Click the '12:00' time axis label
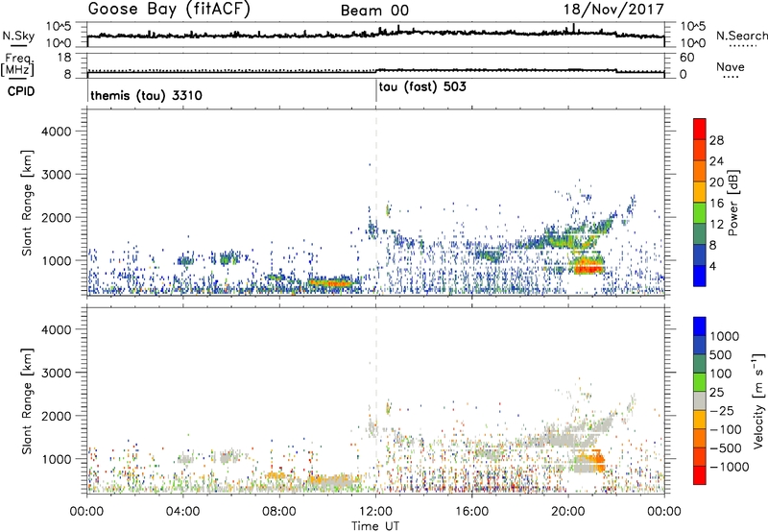 point(375,512)
